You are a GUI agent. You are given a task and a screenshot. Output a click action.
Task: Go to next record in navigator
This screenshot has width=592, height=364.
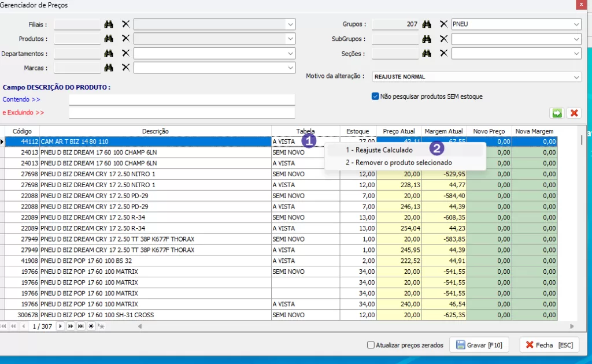tap(60, 326)
